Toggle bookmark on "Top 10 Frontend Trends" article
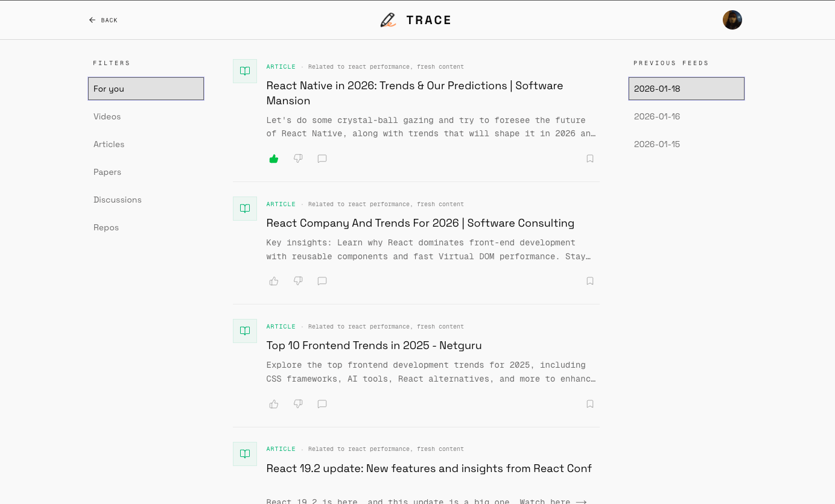 (x=589, y=404)
